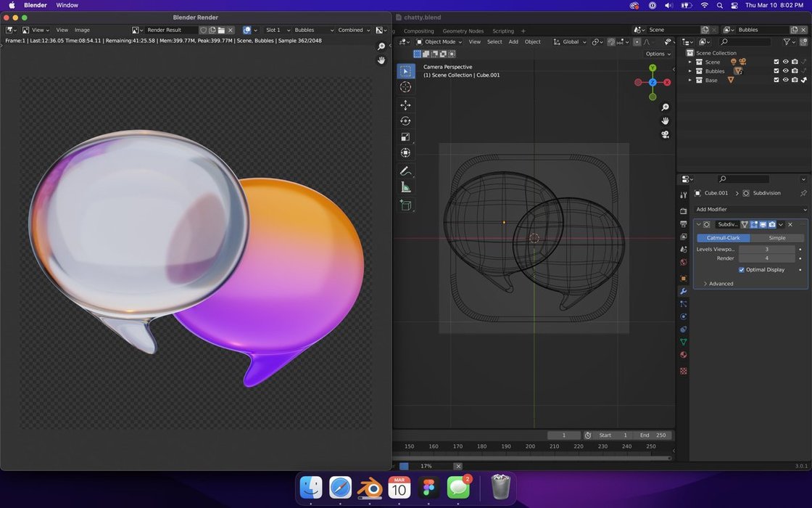This screenshot has width=812, height=508.
Task: Toggle exclude checkbox for Base collection
Action: tap(776, 81)
